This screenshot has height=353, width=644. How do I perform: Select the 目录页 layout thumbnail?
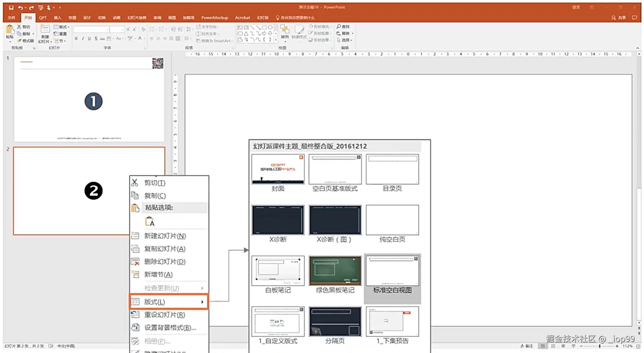(x=392, y=169)
